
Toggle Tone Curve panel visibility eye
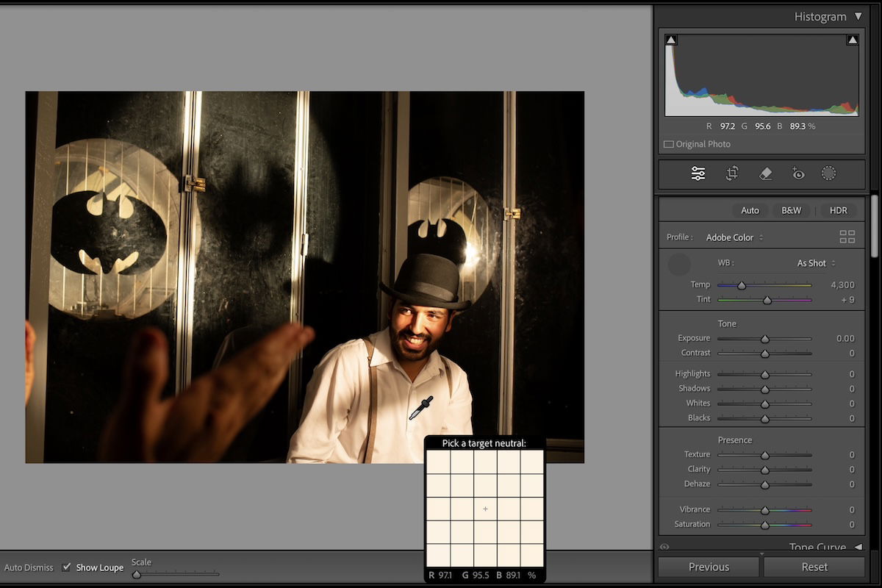point(664,547)
